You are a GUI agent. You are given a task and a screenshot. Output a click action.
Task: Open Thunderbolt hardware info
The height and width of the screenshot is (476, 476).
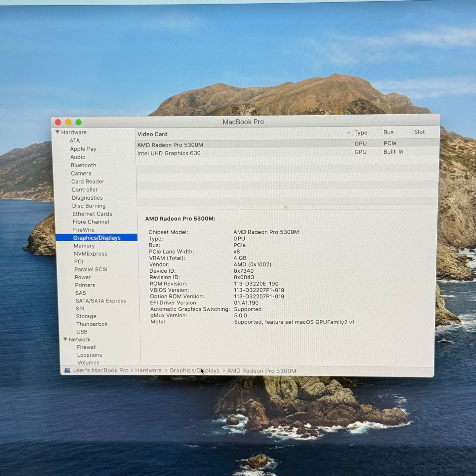(x=92, y=324)
